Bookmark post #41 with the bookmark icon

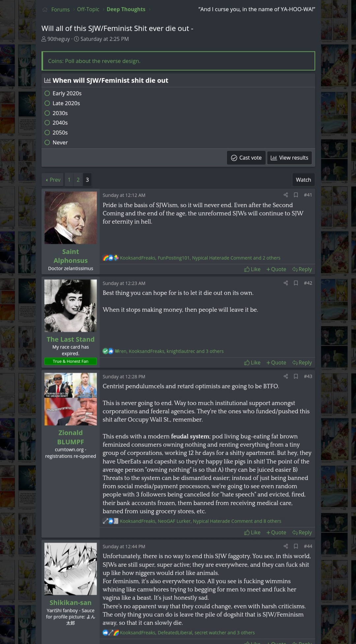[x=296, y=195]
